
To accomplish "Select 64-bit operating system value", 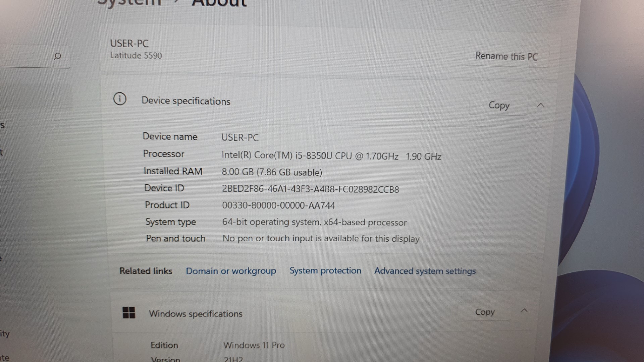I will [x=314, y=222].
